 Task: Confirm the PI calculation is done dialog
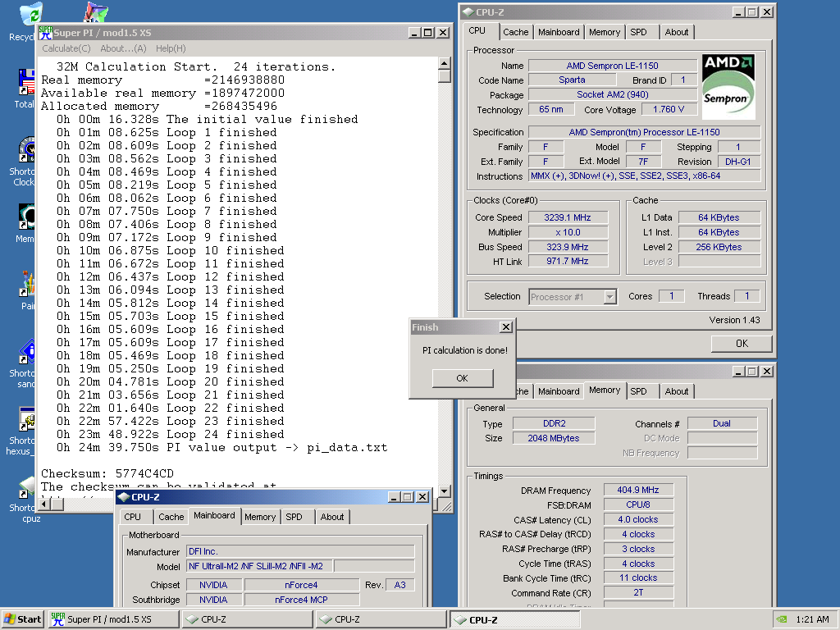pos(463,378)
